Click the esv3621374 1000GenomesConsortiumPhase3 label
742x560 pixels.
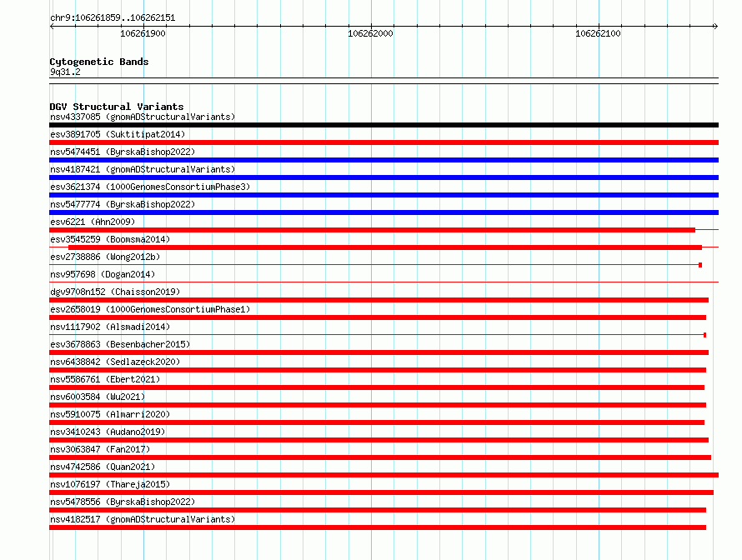(x=150, y=187)
